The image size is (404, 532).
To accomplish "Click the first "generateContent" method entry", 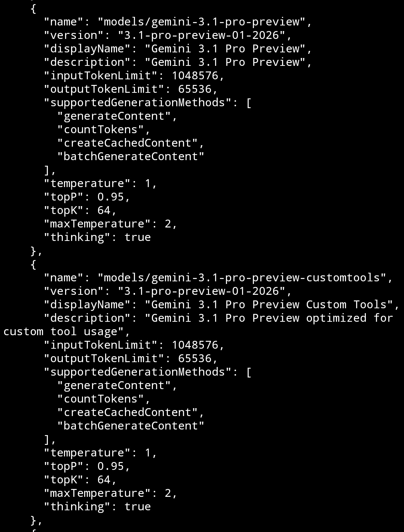I will [x=114, y=116].
